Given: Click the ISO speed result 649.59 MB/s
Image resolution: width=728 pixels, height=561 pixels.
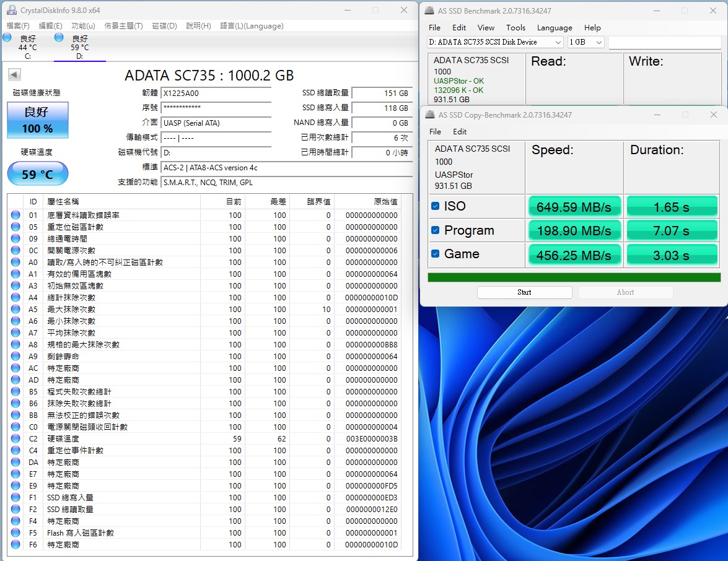Looking at the screenshot, I should (574, 207).
